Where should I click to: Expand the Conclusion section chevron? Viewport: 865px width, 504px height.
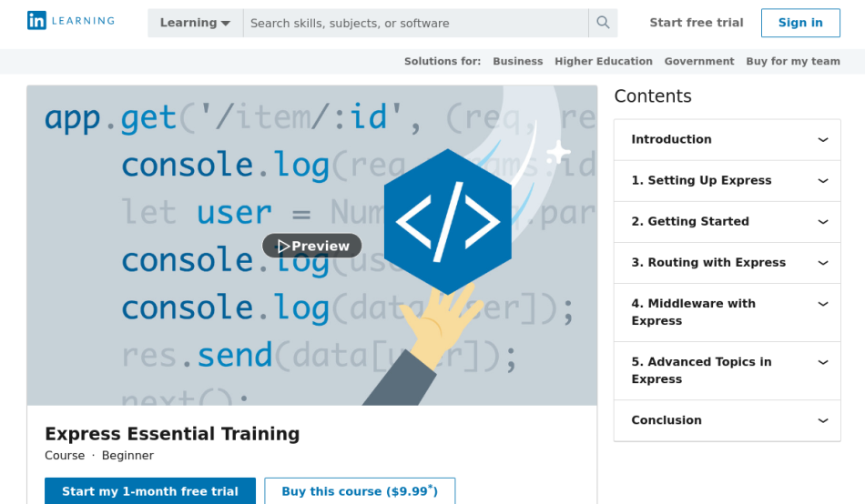tap(822, 420)
